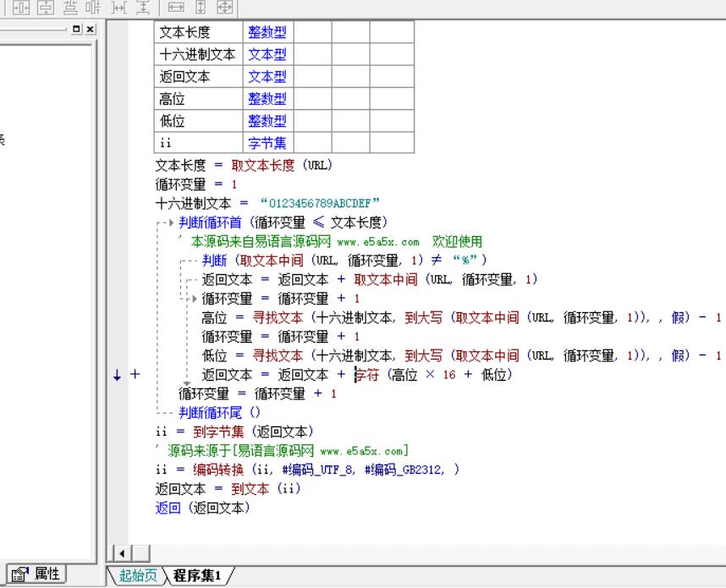Close the left docked panel

click(91, 29)
